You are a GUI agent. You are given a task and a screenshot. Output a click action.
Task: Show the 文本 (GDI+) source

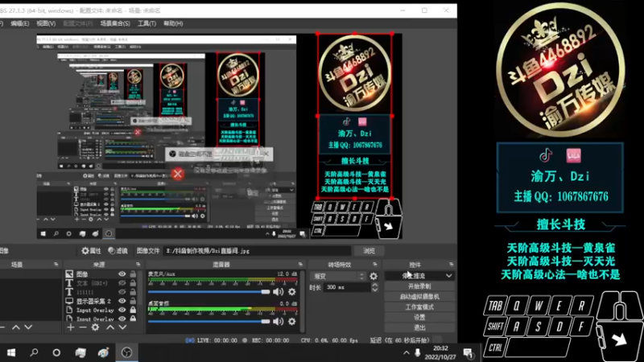(122, 283)
